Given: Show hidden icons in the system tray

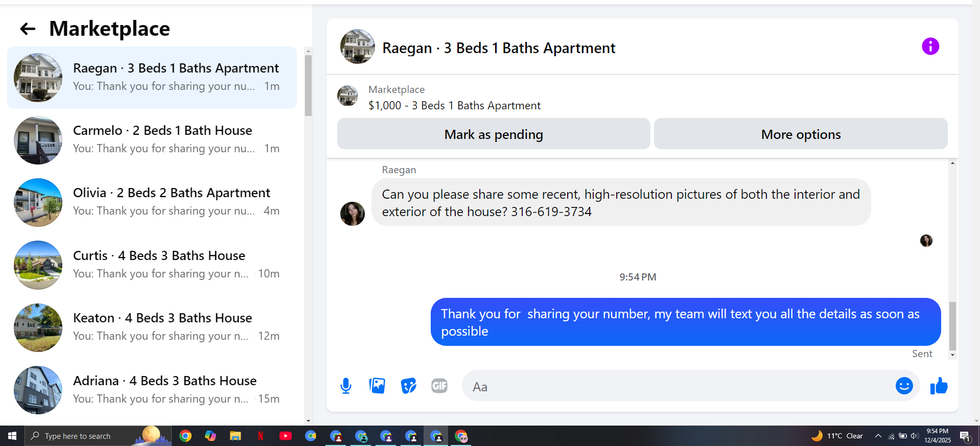Looking at the screenshot, I should pos(878,436).
